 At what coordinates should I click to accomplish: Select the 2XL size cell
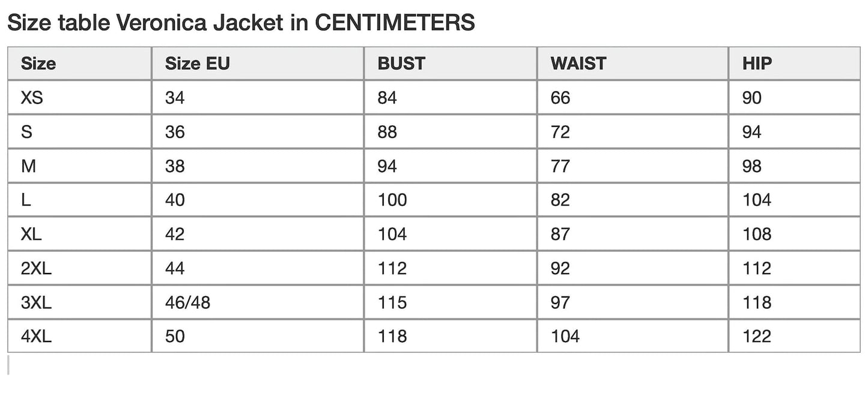pos(36,268)
